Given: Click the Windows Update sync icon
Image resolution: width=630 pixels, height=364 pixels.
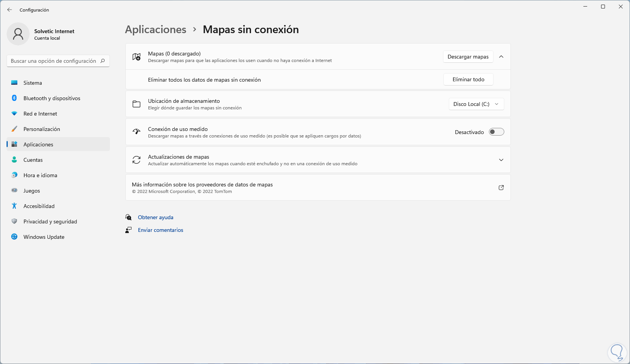Looking at the screenshot, I should [14, 237].
